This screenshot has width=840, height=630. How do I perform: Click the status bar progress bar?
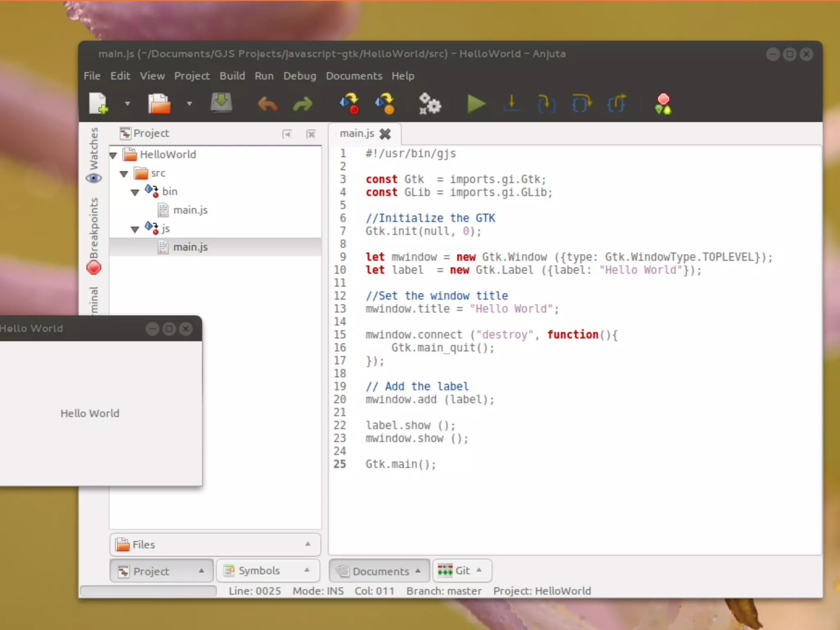coord(148,591)
